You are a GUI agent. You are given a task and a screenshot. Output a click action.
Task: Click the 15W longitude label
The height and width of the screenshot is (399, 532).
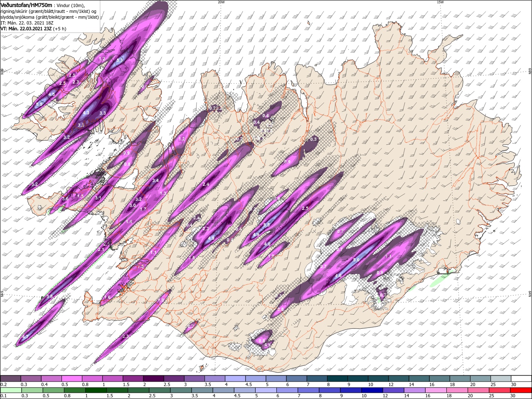coord(440,2)
